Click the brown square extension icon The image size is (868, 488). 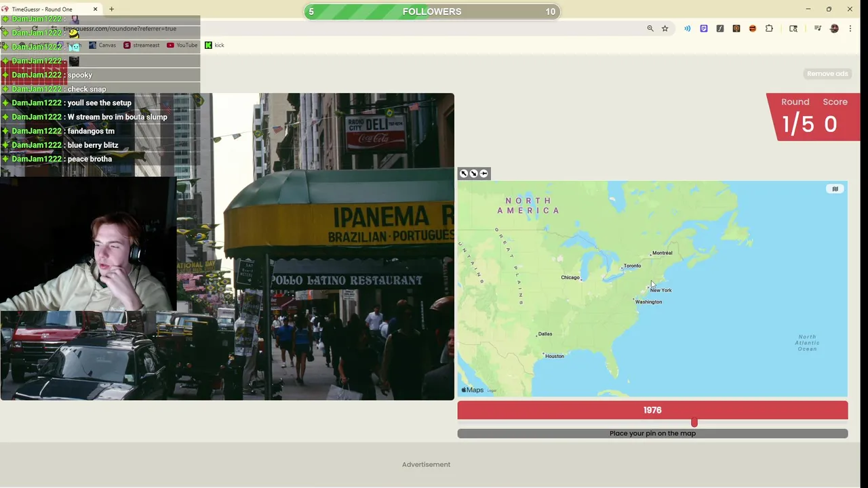(x=736, y=28)
